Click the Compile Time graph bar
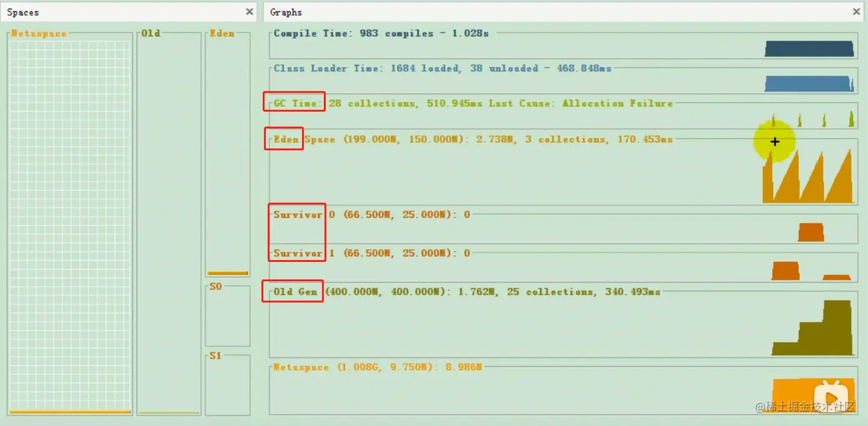868x426 pixels. pos(809,49)
